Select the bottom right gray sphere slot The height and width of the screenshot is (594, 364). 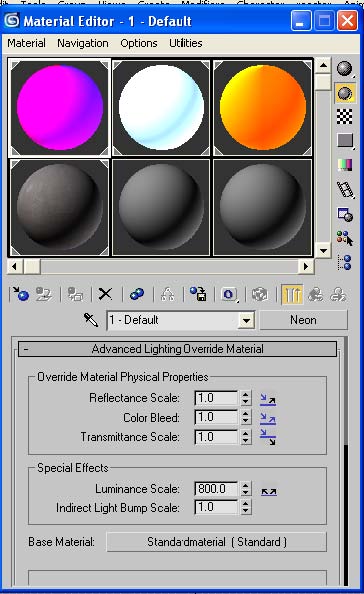(263, 207)
